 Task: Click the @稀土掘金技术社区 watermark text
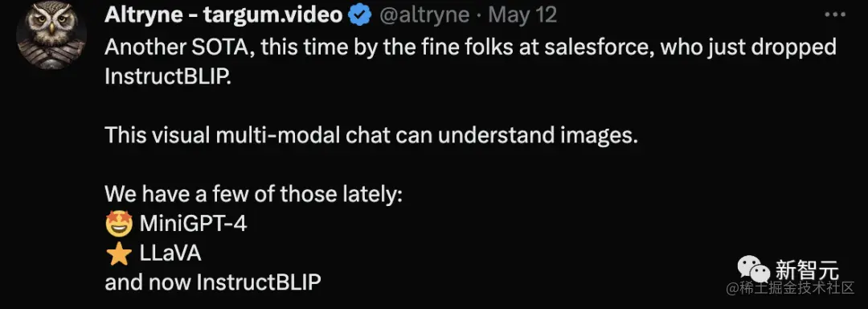[791, 289]
